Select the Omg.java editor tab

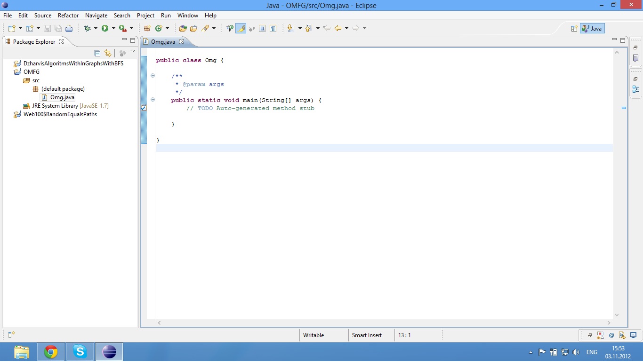(x=163, y=42)
